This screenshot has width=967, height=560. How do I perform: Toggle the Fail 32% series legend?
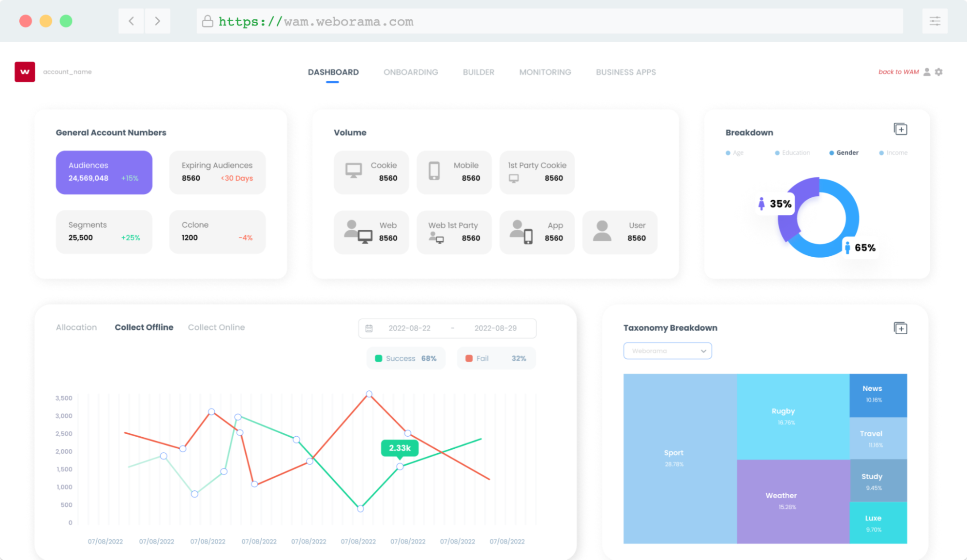click(496, 358)
